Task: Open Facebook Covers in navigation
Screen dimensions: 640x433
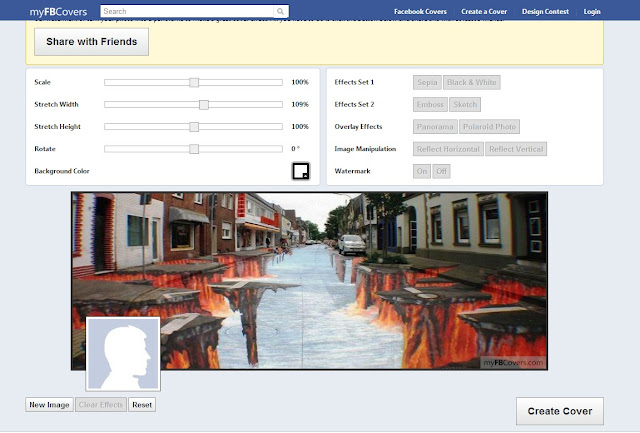Action: [420, 12]
